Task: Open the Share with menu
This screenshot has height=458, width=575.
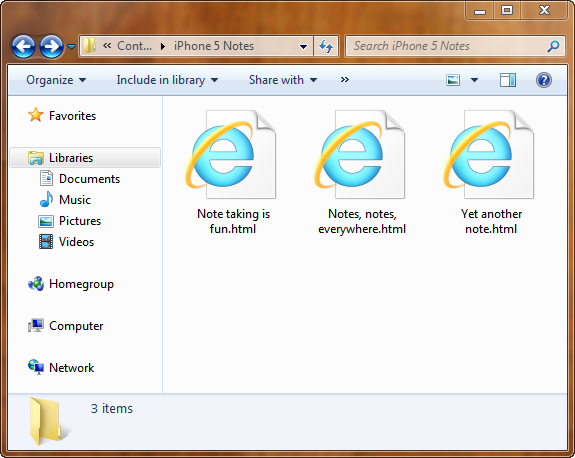Action: click(x=283, y=80)
